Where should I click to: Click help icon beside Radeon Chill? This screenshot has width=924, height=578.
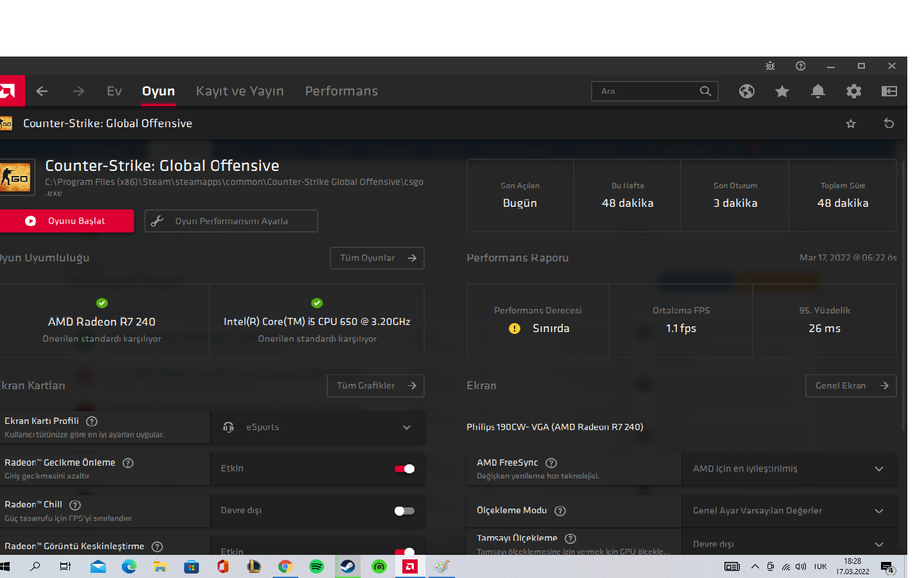[75, 505]
